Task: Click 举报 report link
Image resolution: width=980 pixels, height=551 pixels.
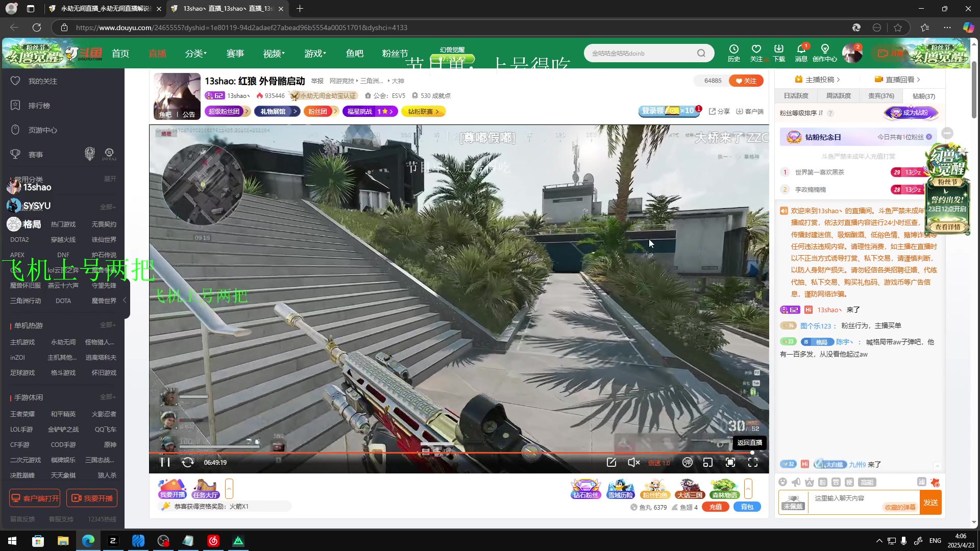Action: pos(317,81)
